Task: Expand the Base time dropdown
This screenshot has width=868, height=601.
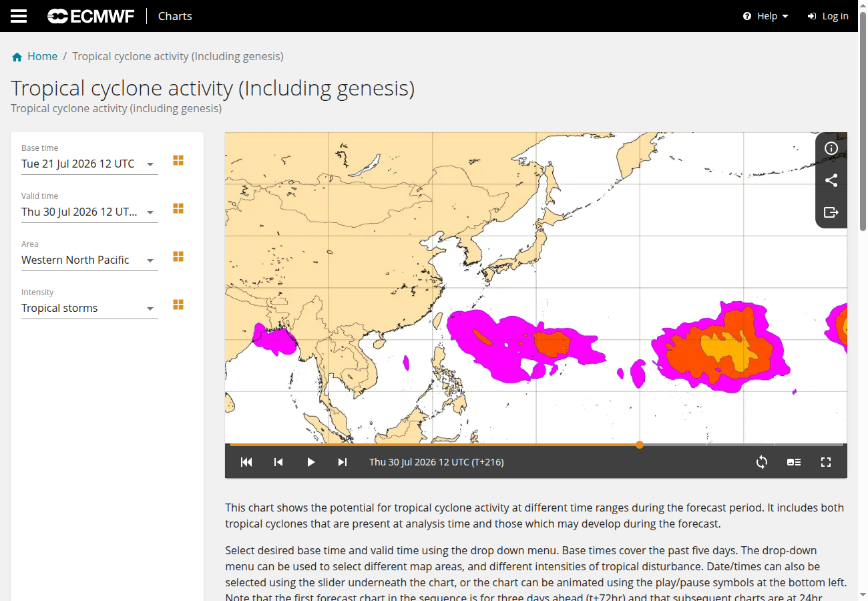Action: tap(89, 164)
